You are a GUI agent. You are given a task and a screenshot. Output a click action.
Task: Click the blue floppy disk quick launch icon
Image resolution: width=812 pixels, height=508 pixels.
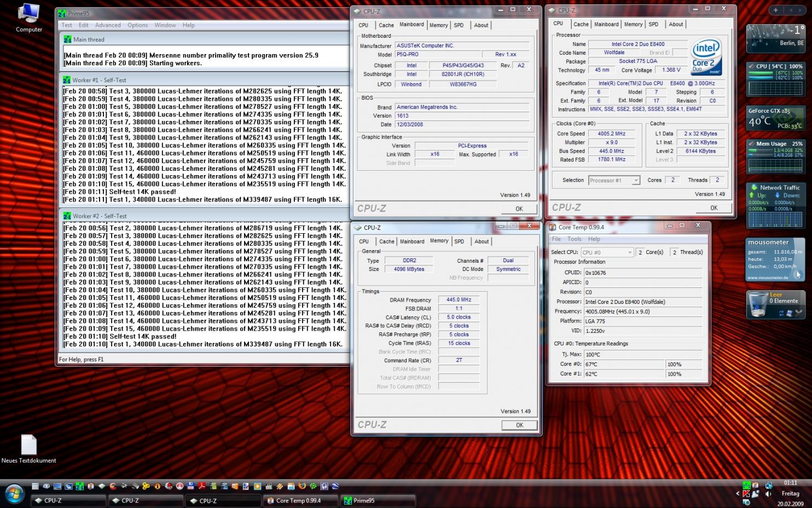click(190, 486)
